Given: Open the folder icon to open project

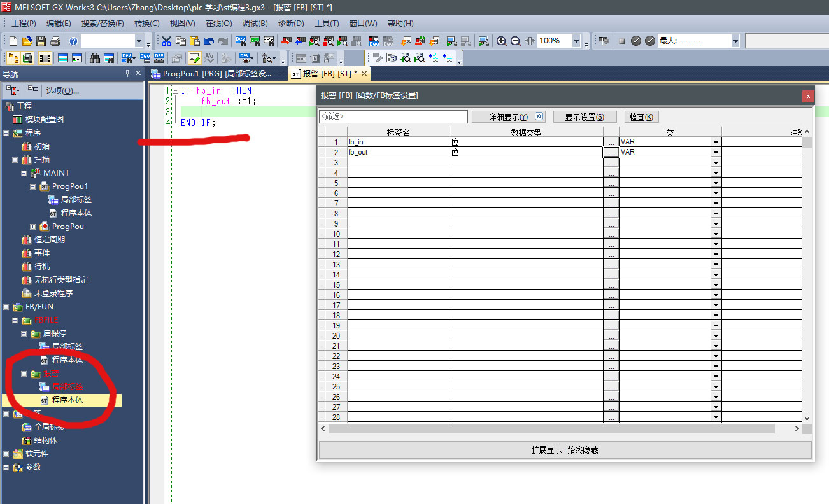Looking at the screenshot, I should (x=27, y=41).
